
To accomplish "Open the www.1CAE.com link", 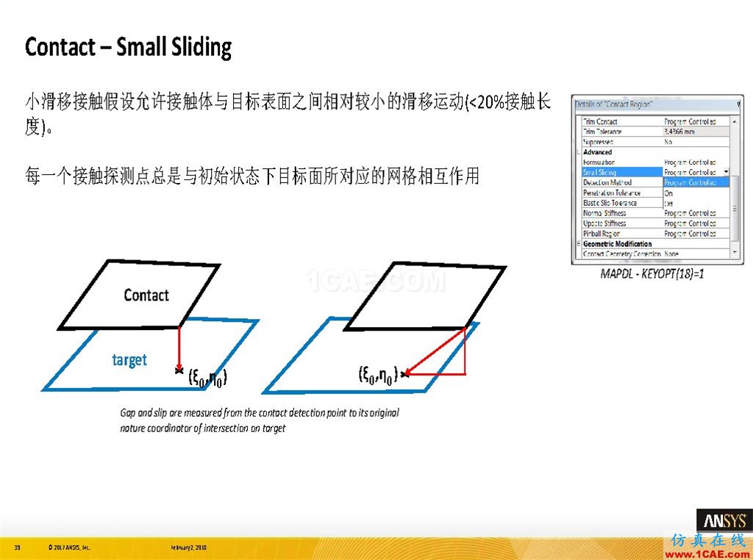I will [709, 554].
